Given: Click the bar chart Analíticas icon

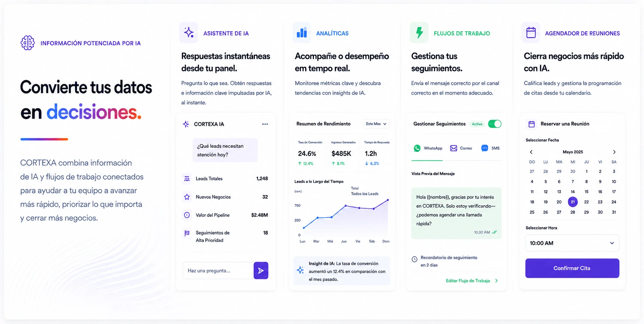Looking at the screenshot, I should tap(302, 32).
